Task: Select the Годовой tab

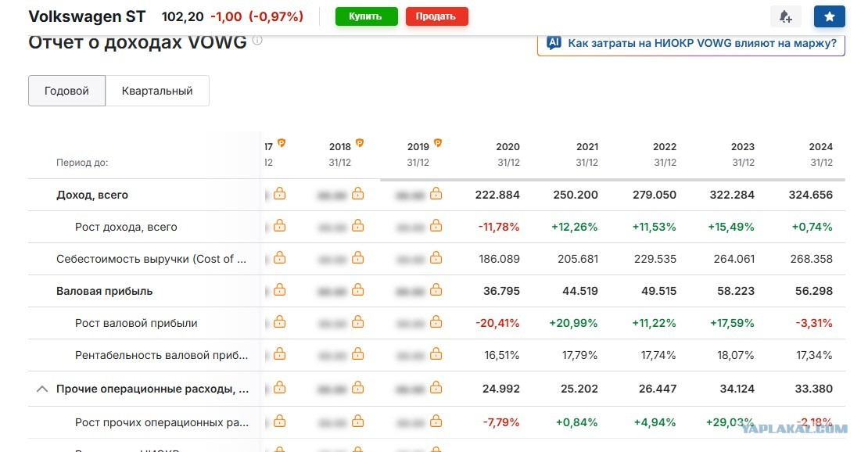Action: (67, 91)
